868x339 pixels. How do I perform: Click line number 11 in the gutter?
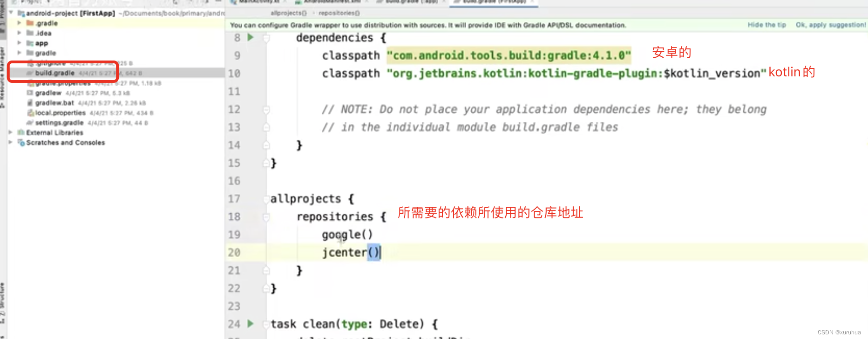[234, 91]
